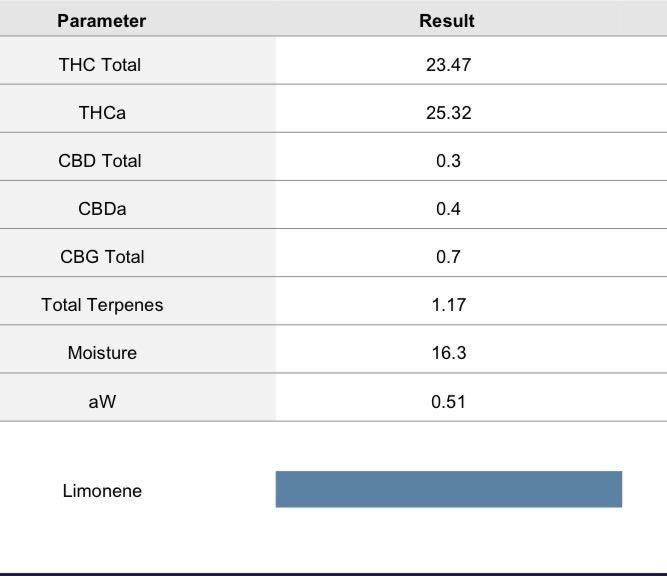Viewport: 667px width, 576px height.
Task: Select the CBDa parameter cell
Action: point(102,209)
